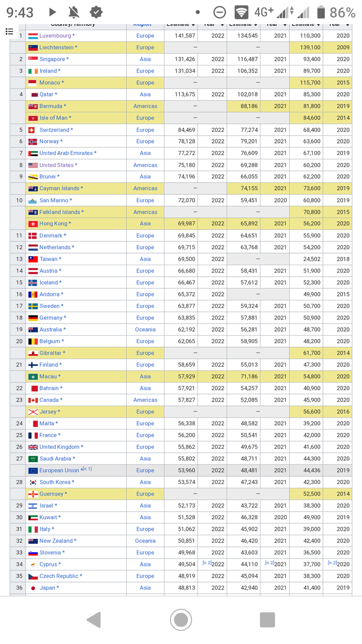Select the 75,180 estimate for United States
The width and height of the screenshot is (362, 644).
tap(187, 165)
